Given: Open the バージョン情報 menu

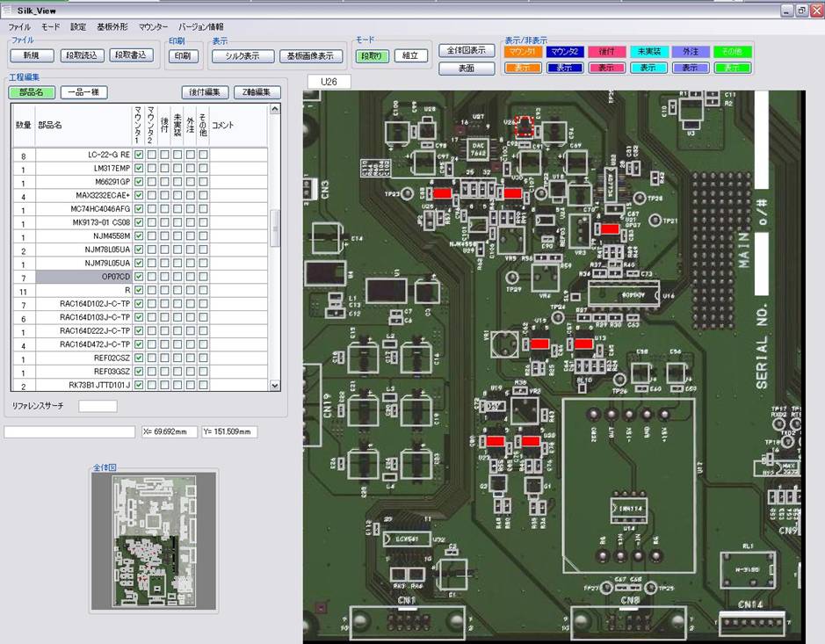Looking at the screenshot, I should pyautogui.click(x=200, y=27).
